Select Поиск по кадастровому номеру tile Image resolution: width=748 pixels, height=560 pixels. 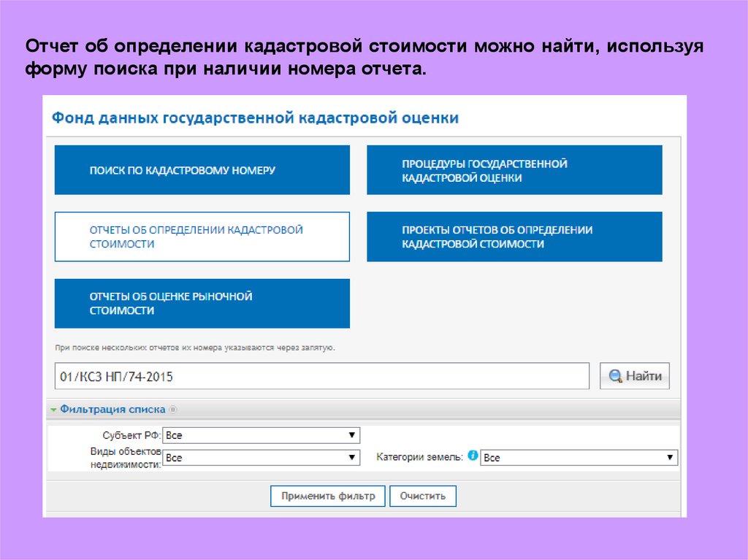[x=202, y=170]
